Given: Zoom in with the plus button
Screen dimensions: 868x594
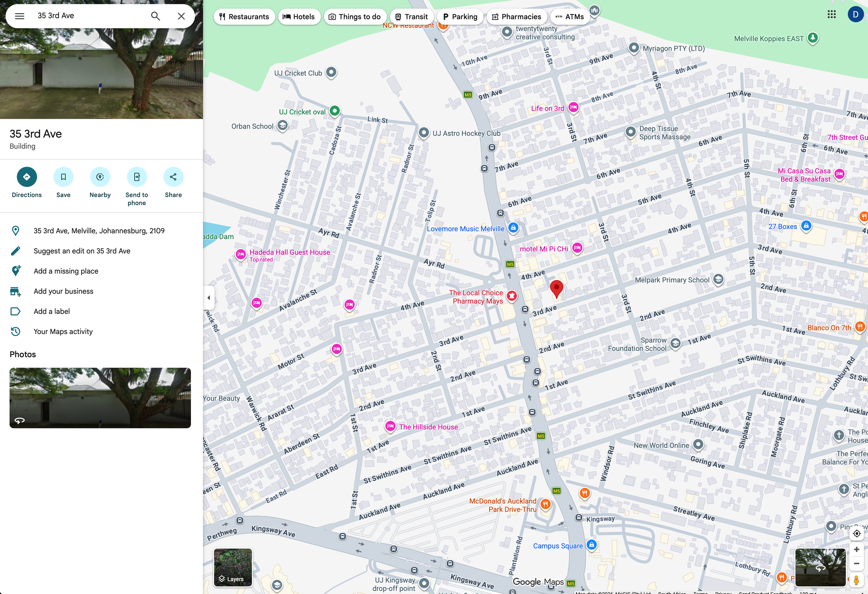Looking at the screenshot, I should point(857,549).
